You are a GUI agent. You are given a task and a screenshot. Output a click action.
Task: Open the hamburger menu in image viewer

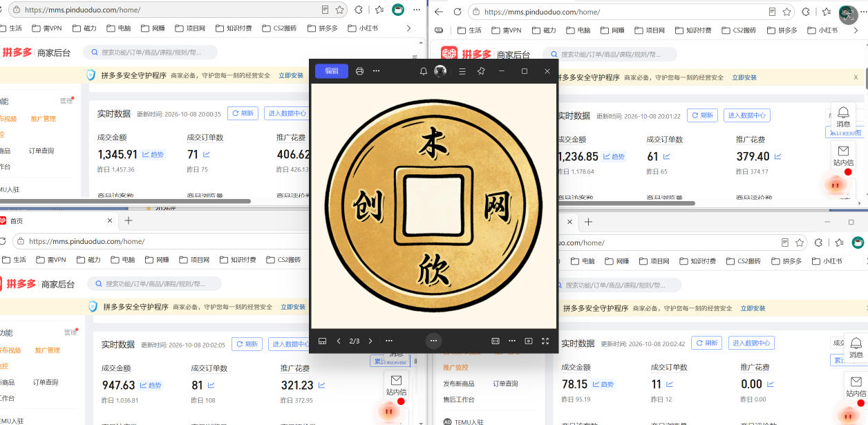click(462, 71)
